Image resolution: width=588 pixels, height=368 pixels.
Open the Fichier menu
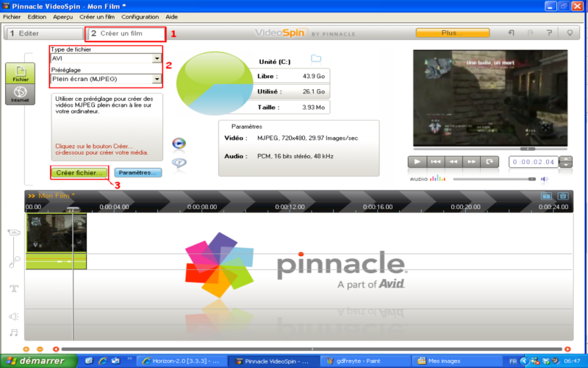[x=12, y=17]
